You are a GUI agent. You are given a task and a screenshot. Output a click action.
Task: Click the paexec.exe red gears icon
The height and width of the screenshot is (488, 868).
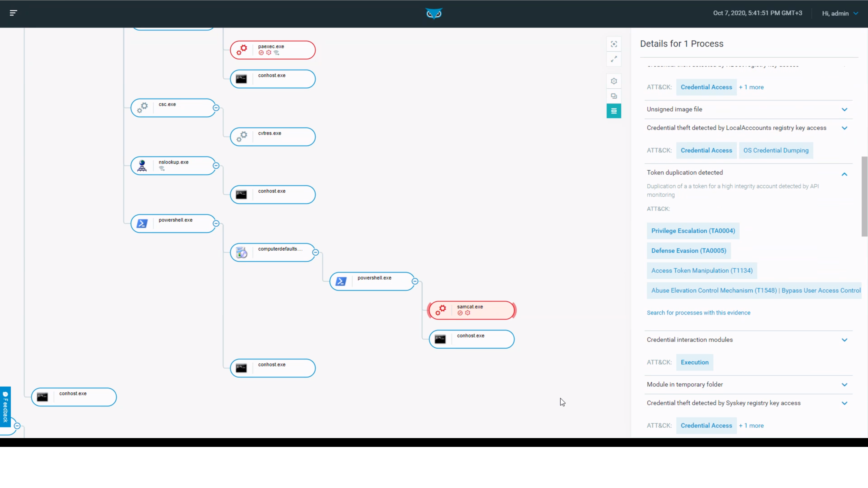(242, 50)
